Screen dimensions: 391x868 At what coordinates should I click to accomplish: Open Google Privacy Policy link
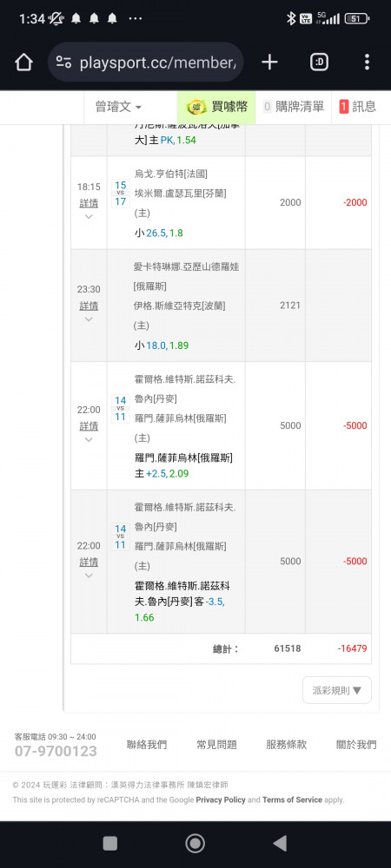221,800
